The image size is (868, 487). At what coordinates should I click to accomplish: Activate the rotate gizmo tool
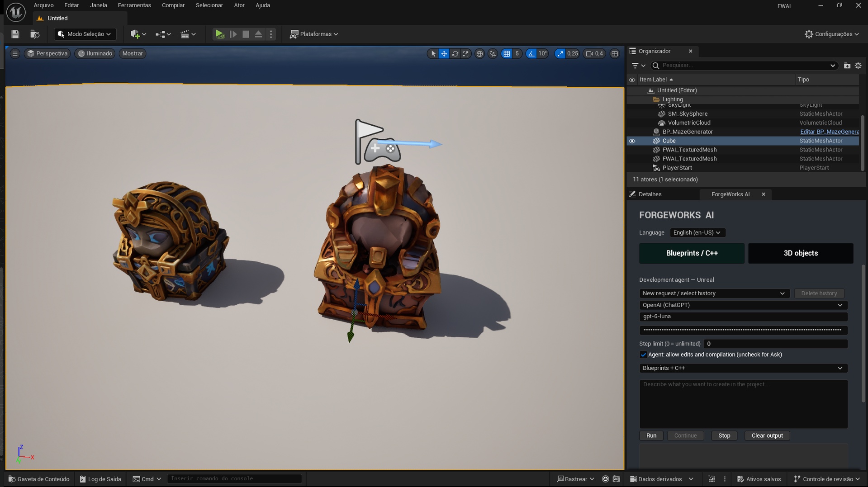pos(455,53)
